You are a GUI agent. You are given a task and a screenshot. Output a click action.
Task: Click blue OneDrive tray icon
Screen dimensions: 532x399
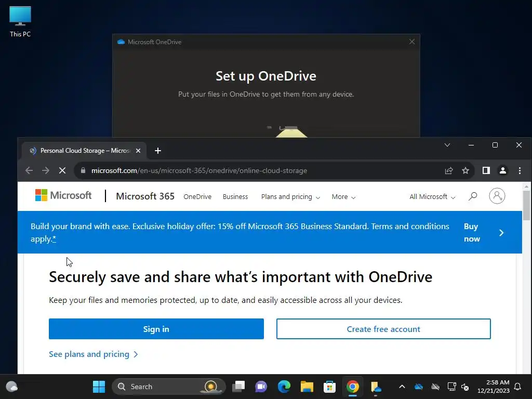(419, 387)
